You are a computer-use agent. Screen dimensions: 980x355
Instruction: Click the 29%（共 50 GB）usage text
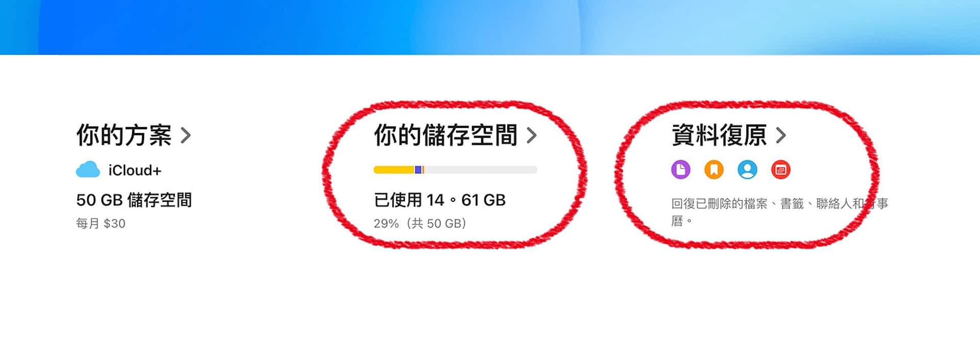click(x=420, y=223)
